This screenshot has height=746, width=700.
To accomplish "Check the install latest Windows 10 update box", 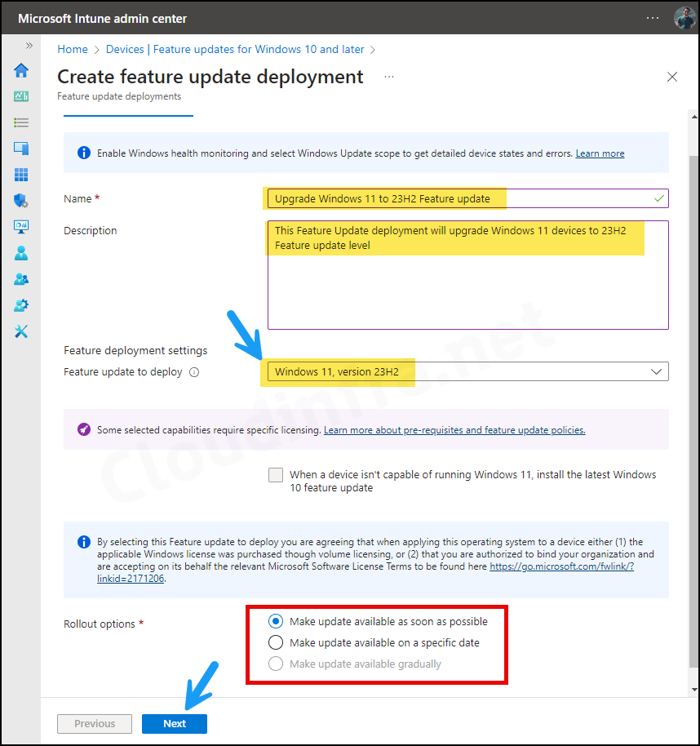I will [276, 475].
